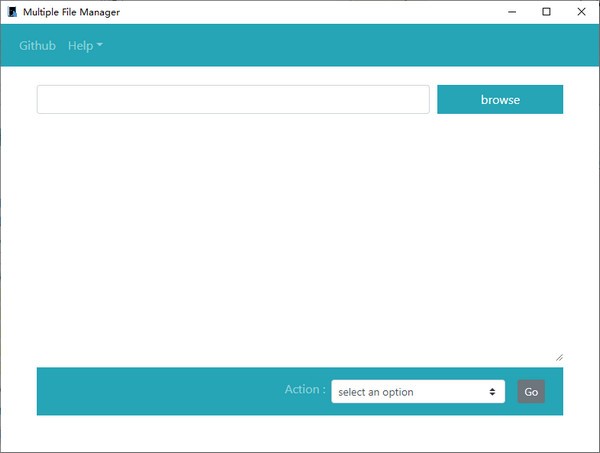Click blank white area below action bar

[x=300, y=433]
